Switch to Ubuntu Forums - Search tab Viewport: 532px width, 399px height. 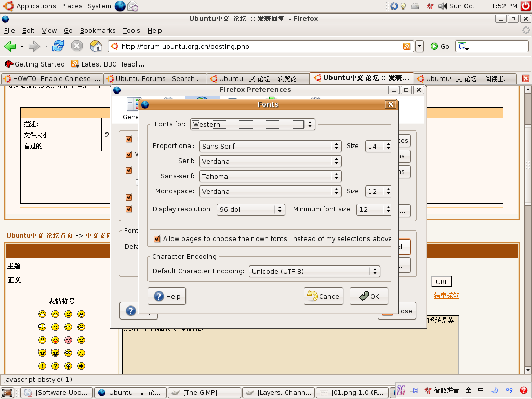point(155,79)
